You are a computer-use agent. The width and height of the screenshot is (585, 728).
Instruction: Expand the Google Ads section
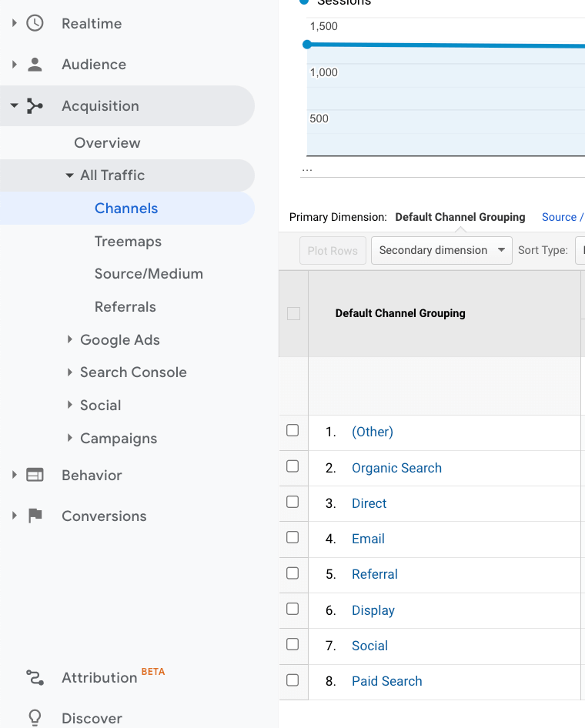coord(70,339)
